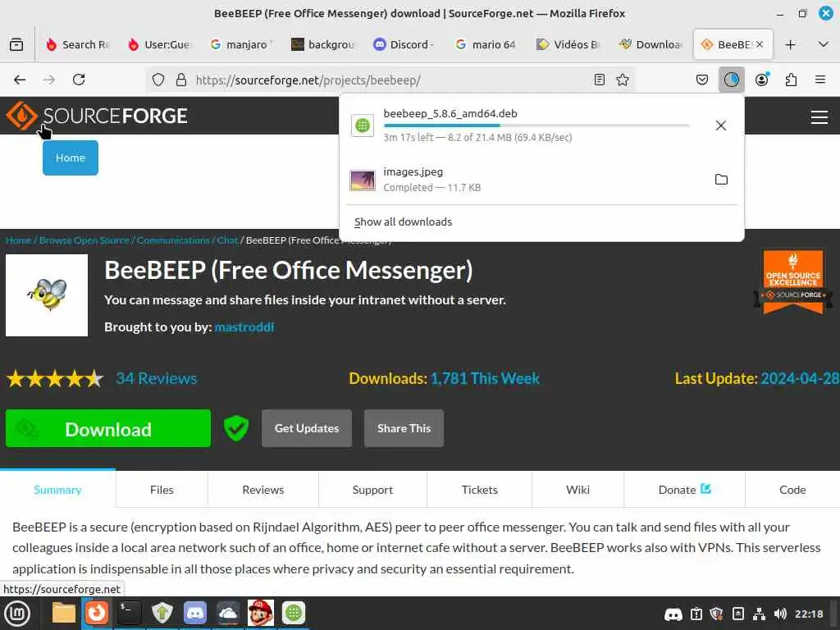Screen dimensions: 840x630
Task: Open the mastroddi author link
Action: click(244, 326)
